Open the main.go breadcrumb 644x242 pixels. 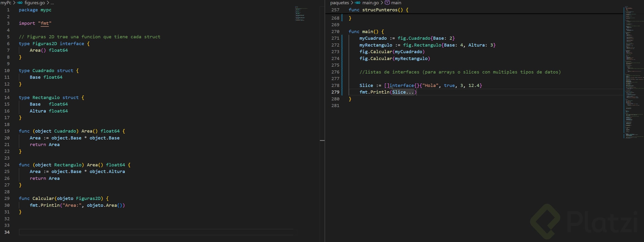click(x=371, y=3)
